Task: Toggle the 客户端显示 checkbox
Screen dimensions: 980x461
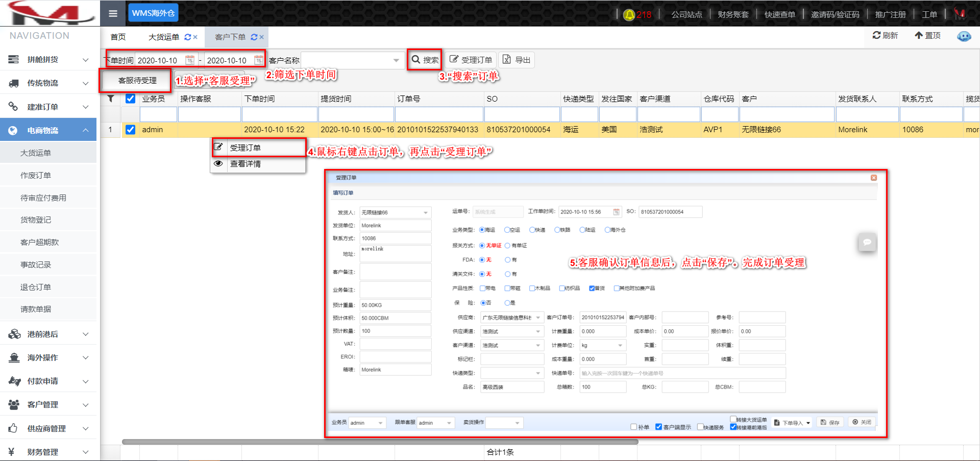Action: pos(658,427)
